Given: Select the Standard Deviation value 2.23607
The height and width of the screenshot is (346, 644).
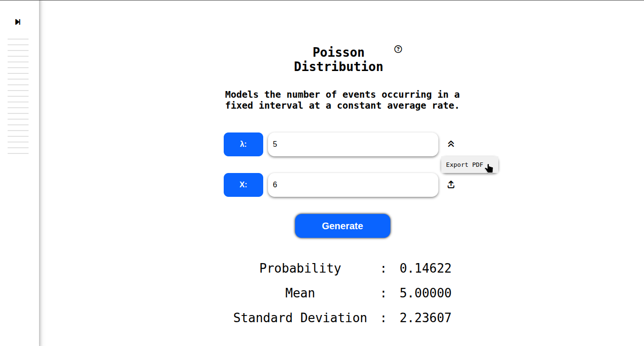Looking at the screenshot, I should [426, 318].
